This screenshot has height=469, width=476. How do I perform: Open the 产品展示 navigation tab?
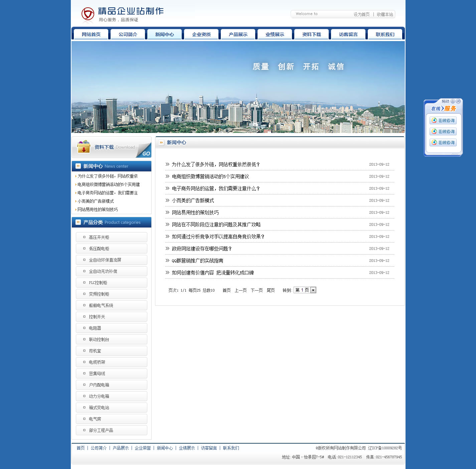(x=238, y=34)
